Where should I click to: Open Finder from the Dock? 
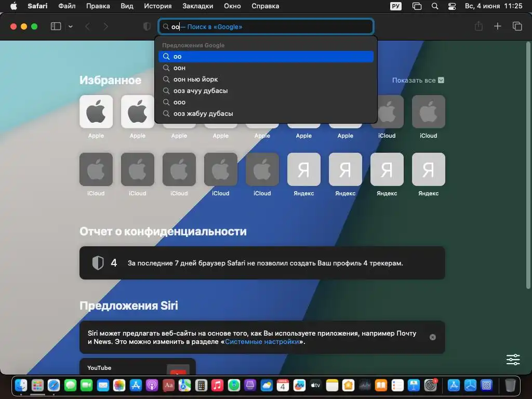[x=21, y=385]
